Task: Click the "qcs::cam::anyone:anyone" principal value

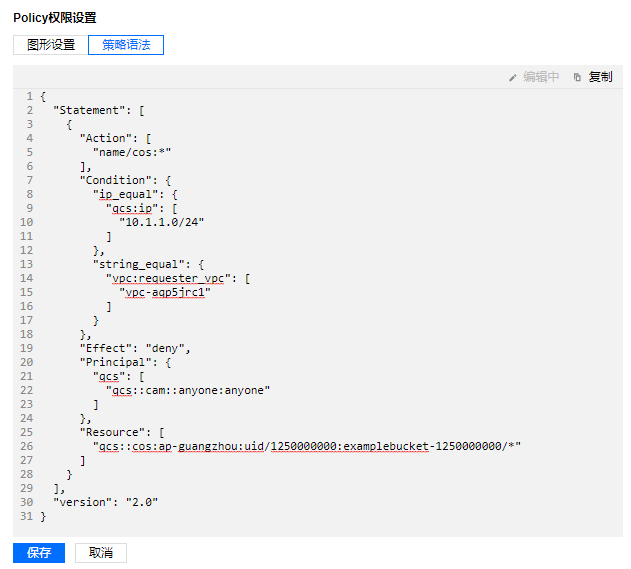Action: 188,390
